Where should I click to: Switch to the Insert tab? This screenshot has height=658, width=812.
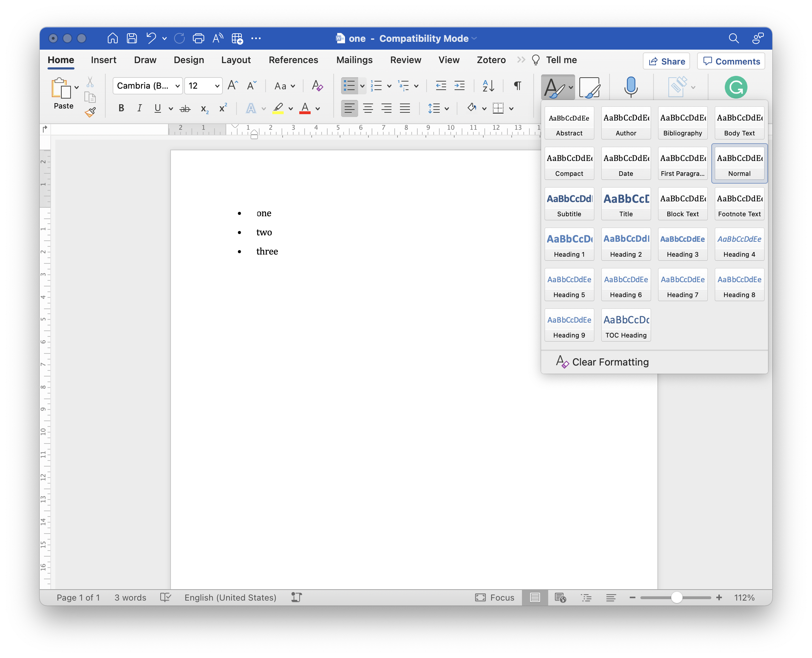click(104, 60)
